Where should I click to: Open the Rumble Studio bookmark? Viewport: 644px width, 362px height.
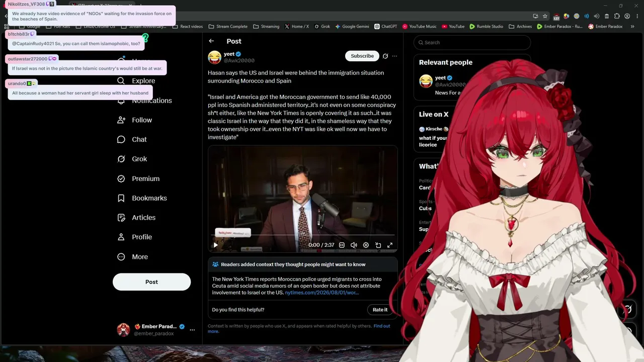click(486, 27)
